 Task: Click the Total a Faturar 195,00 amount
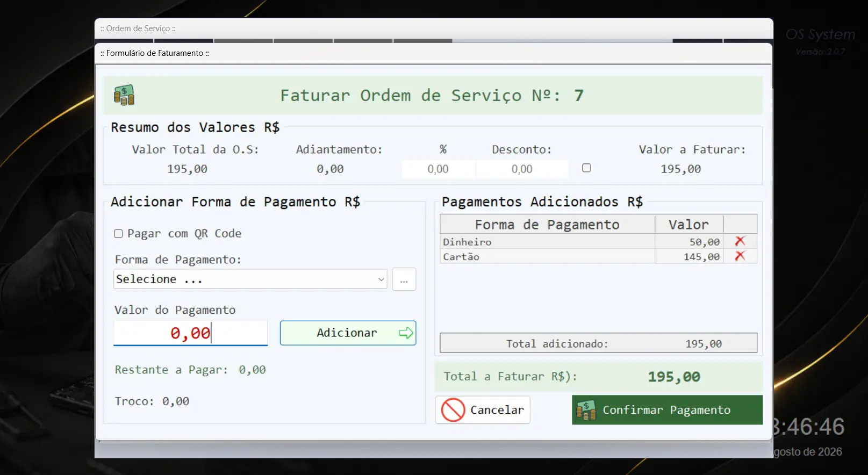tap(674, 377)
